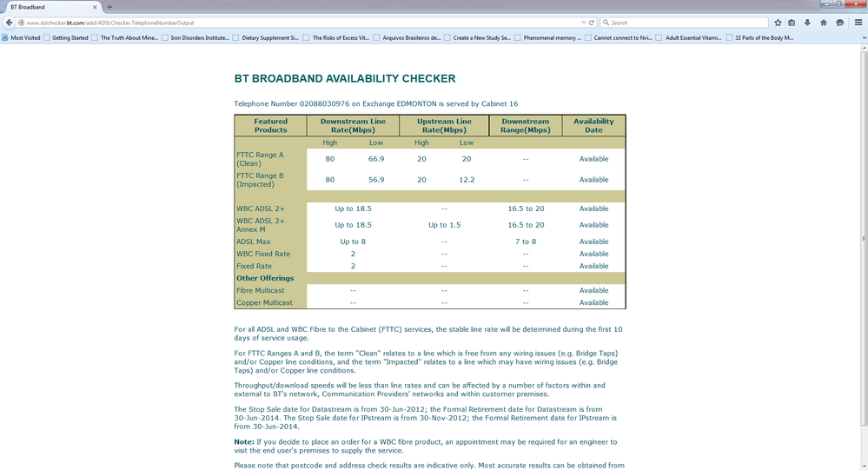Open Arquivos Brasileiros de... bookmark
The image size is (868, 470).
pyautogui.click(x=407, y=37)
